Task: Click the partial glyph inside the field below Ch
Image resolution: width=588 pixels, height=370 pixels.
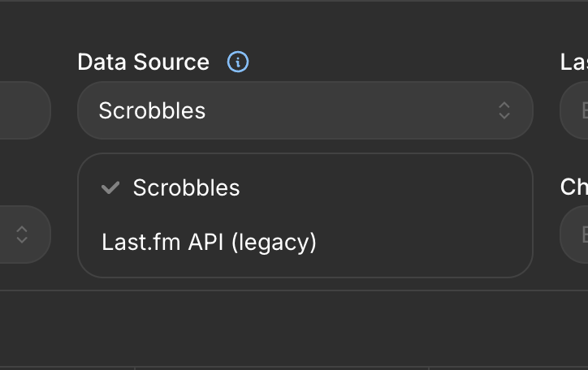Action: pos(585,234)
